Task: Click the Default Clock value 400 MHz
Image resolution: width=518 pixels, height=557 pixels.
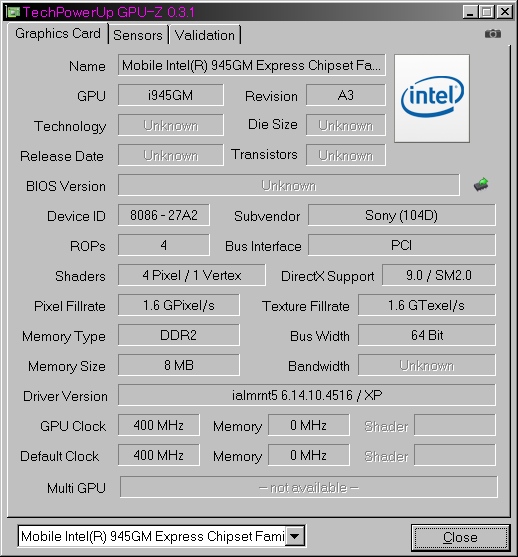Action: (x=159, y=455)
